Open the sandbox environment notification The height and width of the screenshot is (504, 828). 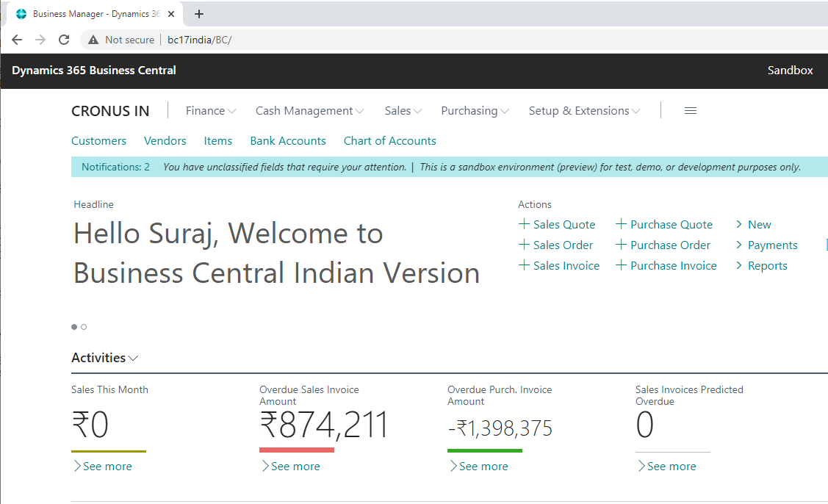point(610,167)
